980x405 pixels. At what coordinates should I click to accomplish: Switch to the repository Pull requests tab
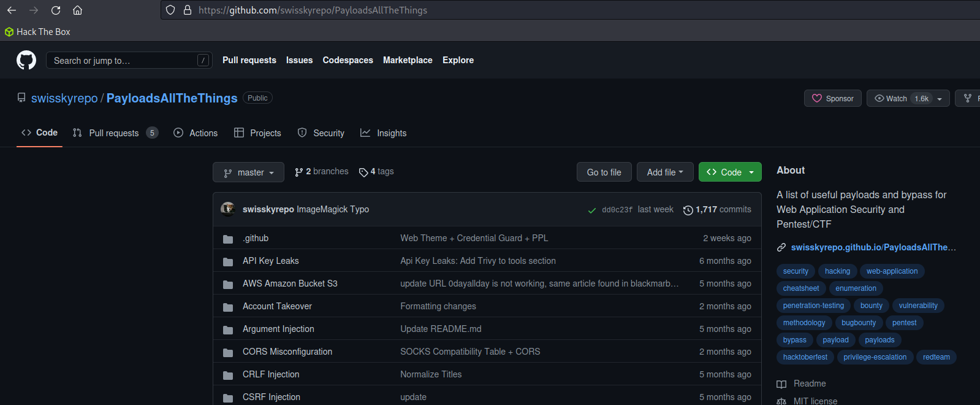(115, 133)
